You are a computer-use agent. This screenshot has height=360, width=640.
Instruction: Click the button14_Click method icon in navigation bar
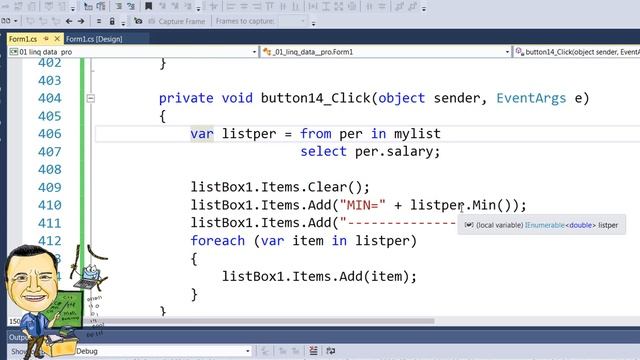[x=519, y=52]
